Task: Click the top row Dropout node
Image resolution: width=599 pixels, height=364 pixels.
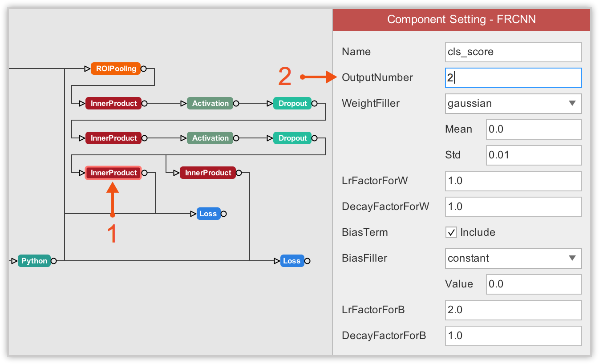Action: [x=292, y=103]
